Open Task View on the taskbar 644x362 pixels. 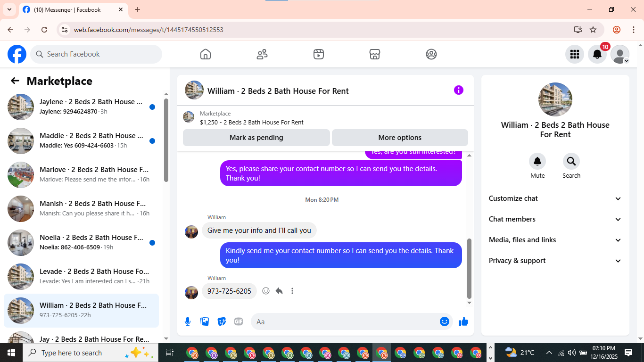click(170, 353)
